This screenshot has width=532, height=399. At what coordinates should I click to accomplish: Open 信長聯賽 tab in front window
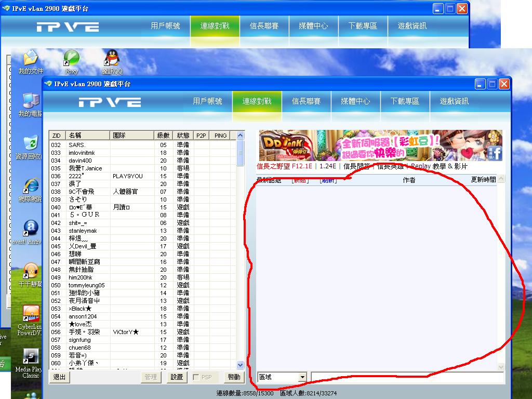pos(306,101)
